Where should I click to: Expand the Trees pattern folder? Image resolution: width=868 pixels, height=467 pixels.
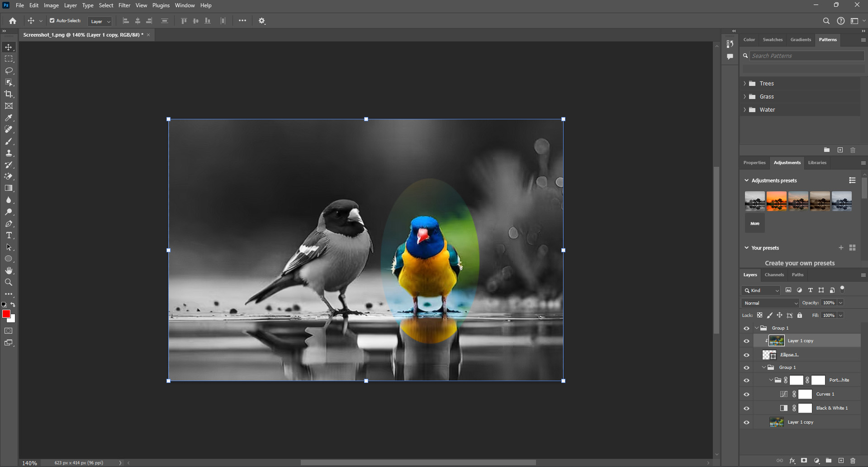point(745,83)
